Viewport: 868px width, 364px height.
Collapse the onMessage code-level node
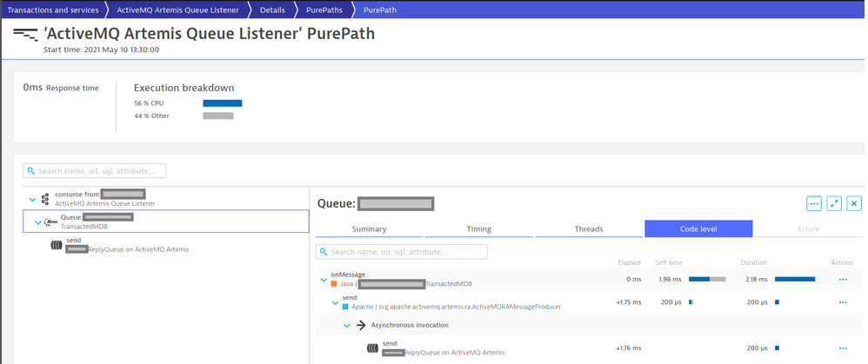(x=324, y=280)
